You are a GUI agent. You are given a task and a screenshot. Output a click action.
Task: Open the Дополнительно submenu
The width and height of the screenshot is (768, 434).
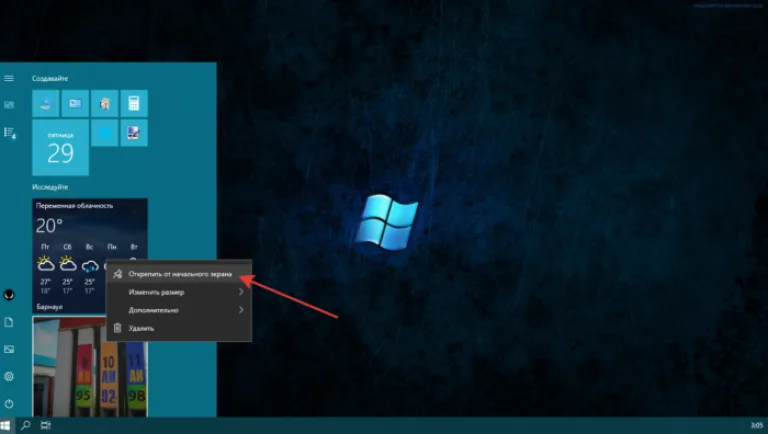[x=179, y=310]
